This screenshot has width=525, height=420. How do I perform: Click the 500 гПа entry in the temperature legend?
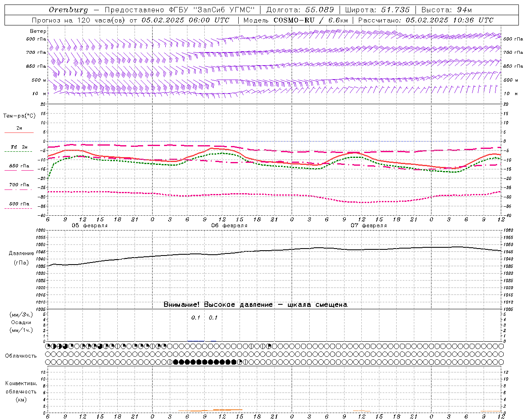(19, 204)
